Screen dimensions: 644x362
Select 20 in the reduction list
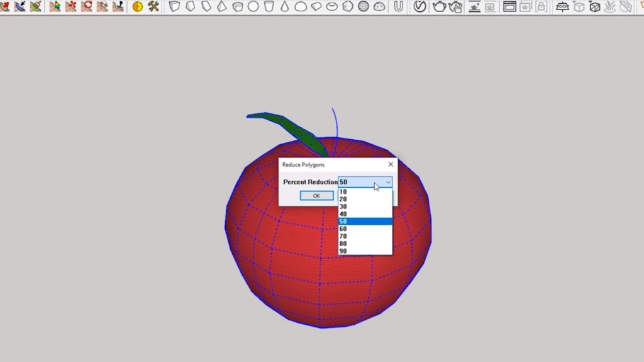pos(365,199)
